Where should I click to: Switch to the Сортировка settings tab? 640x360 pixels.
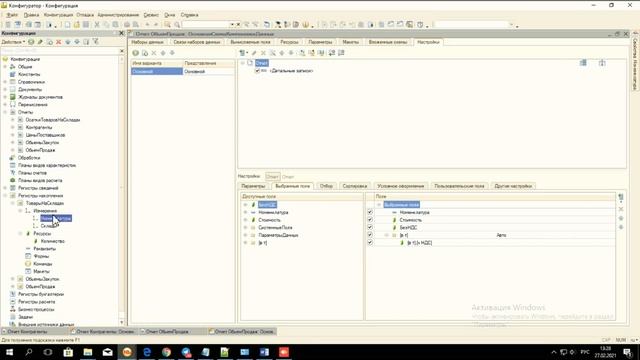tap(355, 186)
